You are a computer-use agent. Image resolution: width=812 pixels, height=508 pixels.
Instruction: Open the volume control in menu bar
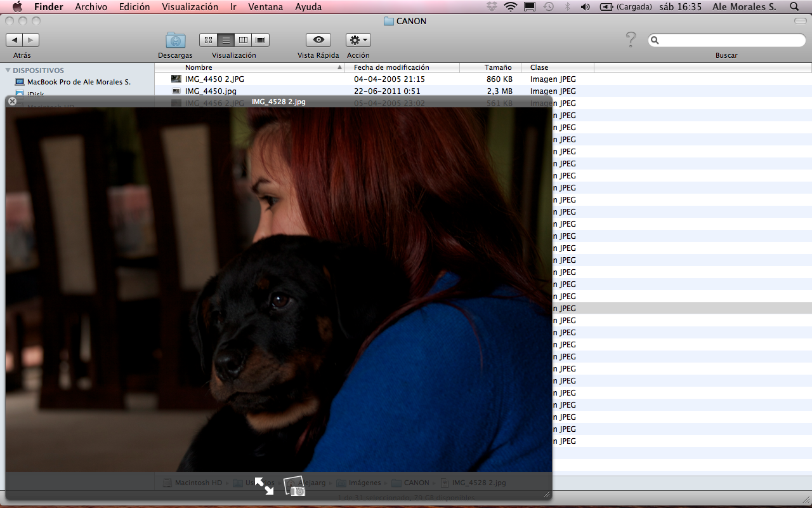click(x=585, y=7)
